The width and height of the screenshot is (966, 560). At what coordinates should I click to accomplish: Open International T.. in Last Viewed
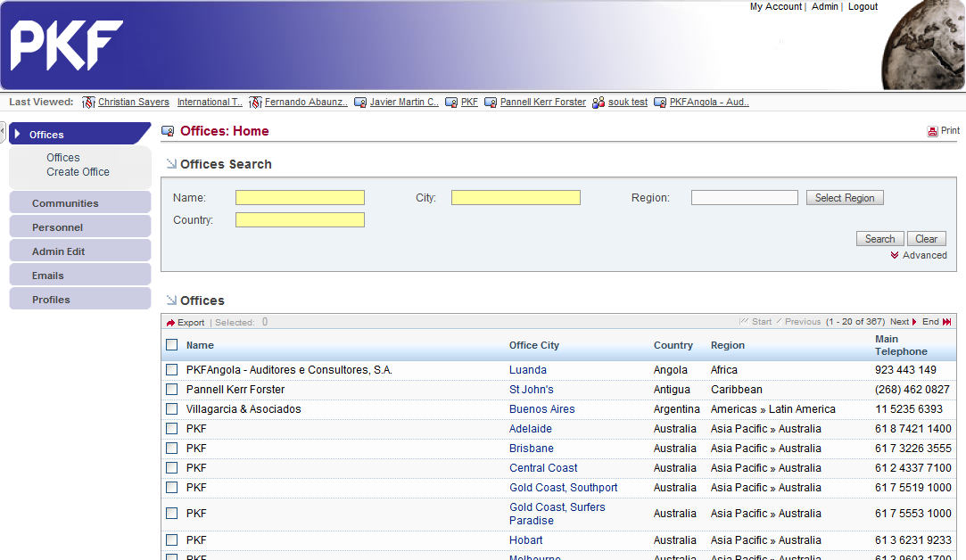(x=211, y=103)
